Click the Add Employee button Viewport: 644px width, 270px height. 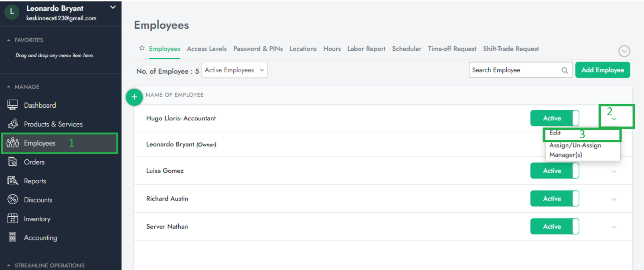tap(602, 70)
